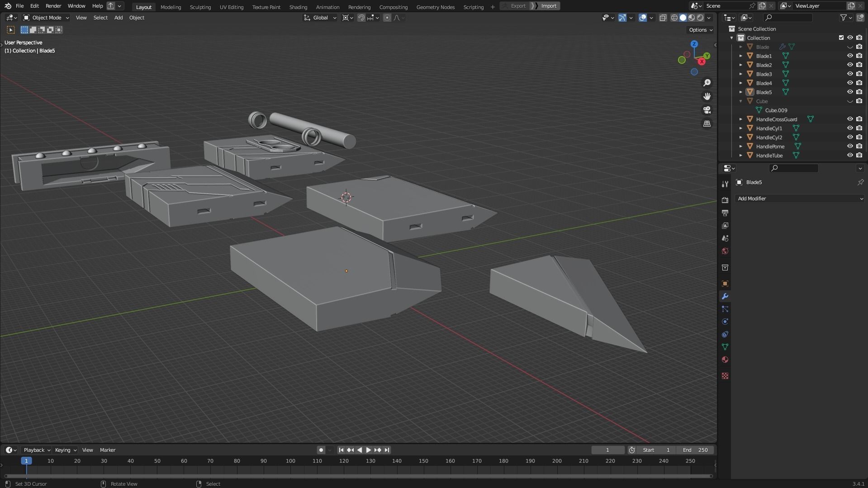
Task: Collapse the Cube tree item
Action: click(x=740, y=101)
